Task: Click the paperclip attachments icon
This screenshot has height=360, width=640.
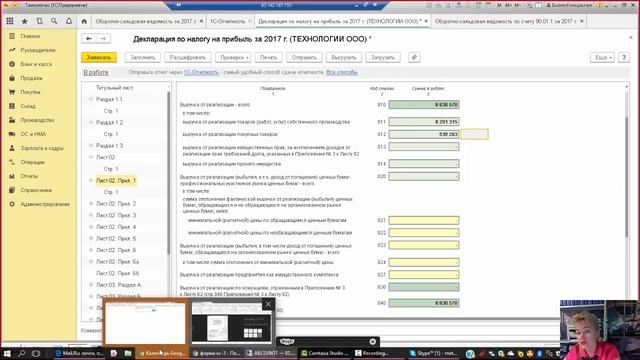Action: (x=414, y=58)
